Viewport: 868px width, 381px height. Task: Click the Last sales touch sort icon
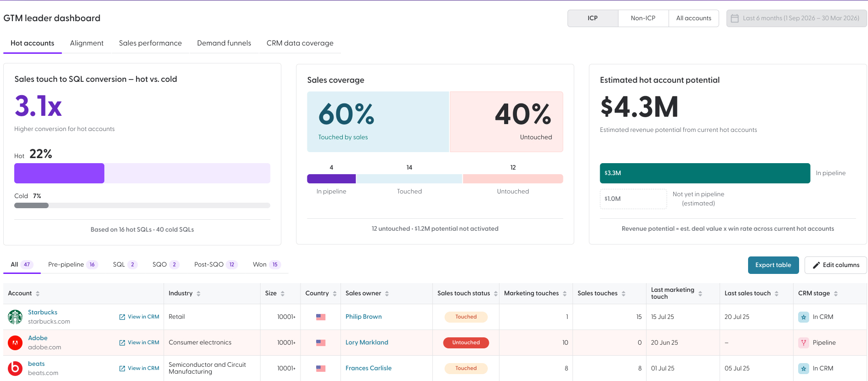click(777, 294)
